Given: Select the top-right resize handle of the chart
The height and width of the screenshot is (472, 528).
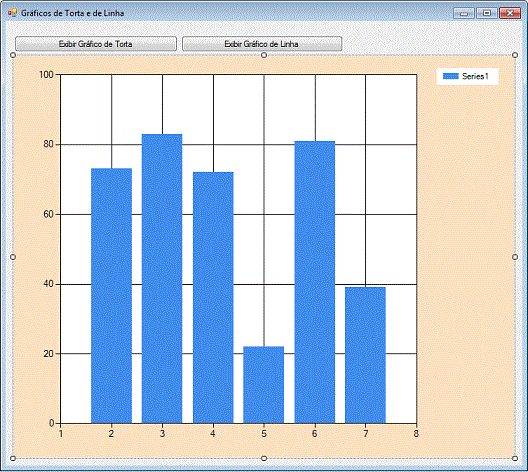Looking at the screenshot, I should [x=515, y=55].
